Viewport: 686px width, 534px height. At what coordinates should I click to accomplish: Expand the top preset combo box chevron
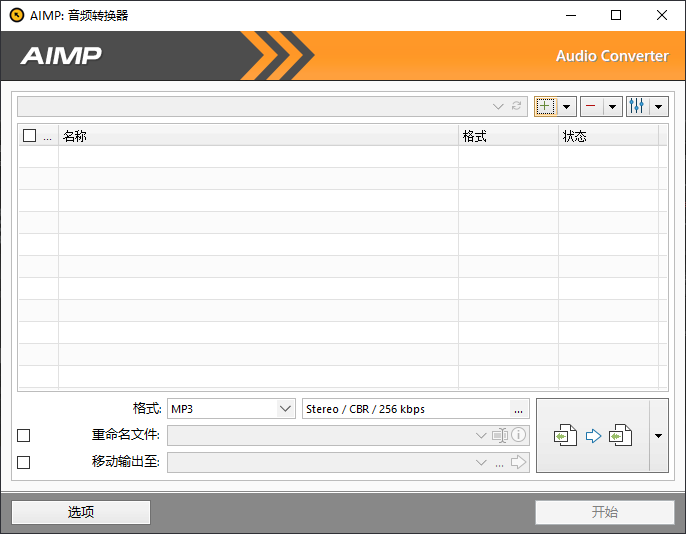498,106
